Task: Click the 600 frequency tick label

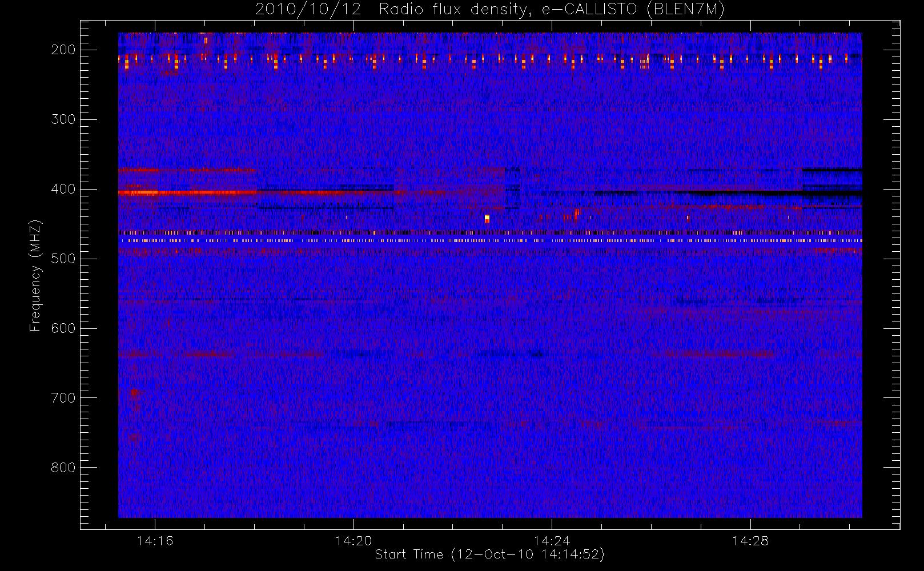Action: [63, 328]
